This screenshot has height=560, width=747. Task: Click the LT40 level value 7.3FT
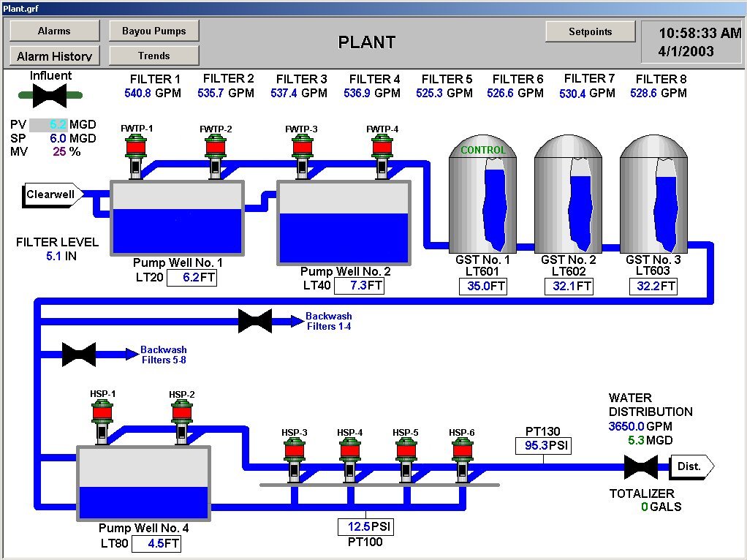tap(359, 285)
